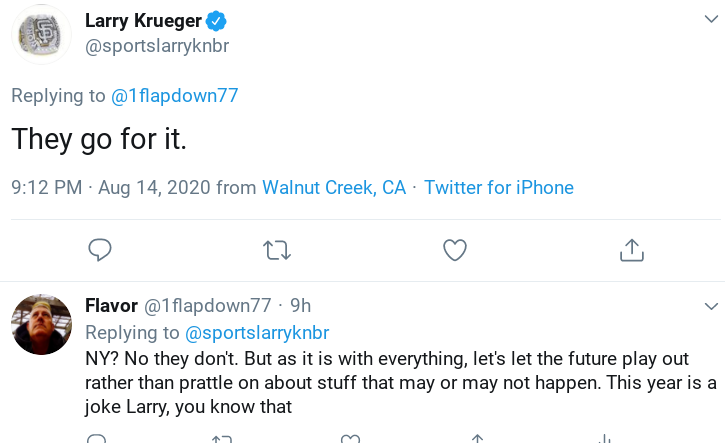The image size is (725, 443).
Task: Like Larry Krueger's tweet with the heart
Action: 455,250
